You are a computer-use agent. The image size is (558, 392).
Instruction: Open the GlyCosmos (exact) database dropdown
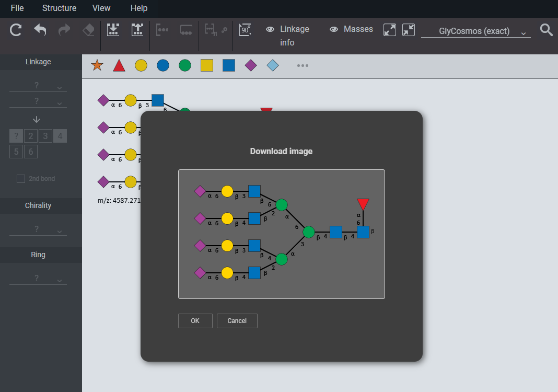(475, 31)
